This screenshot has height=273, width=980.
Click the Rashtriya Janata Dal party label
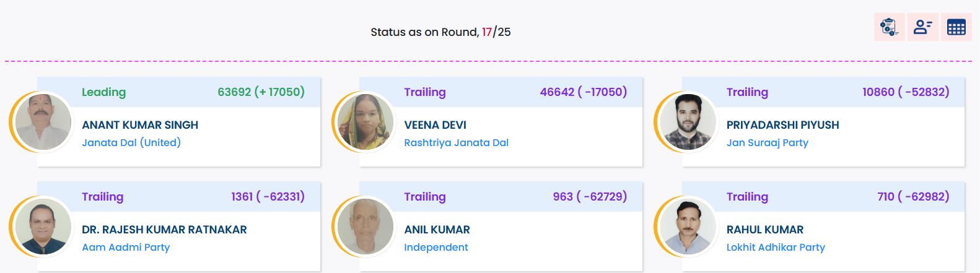coord(456,142)
